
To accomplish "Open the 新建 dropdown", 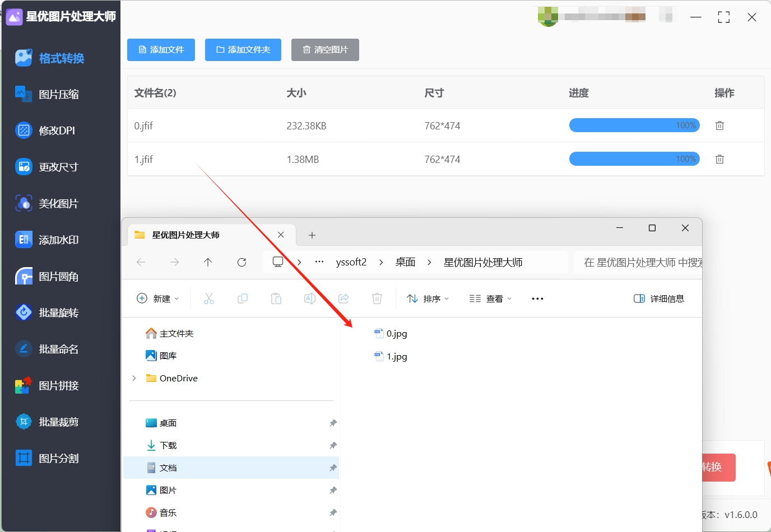I will pos(158,298).
